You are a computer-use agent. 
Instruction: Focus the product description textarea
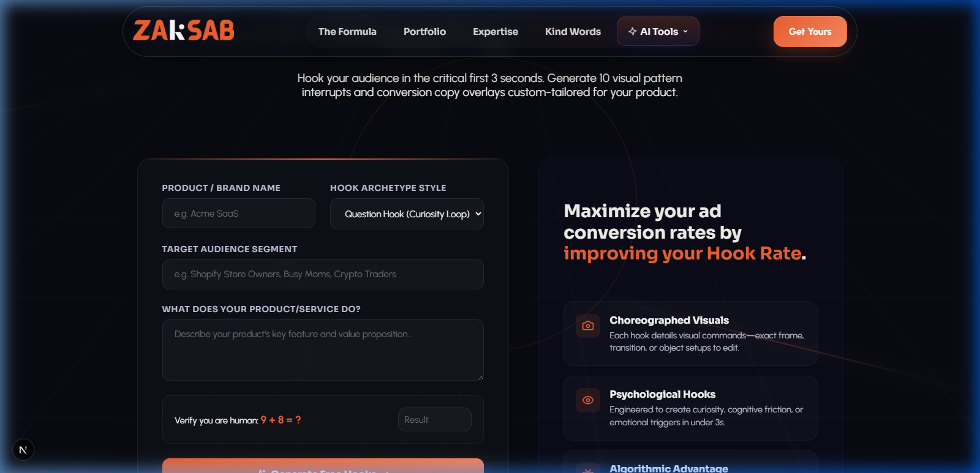tap(323, 350)
